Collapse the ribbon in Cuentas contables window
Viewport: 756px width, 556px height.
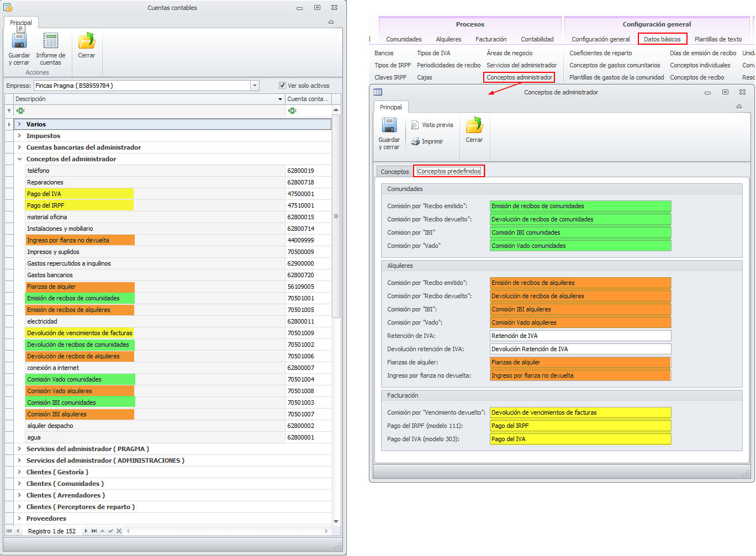click(x=331, y=22)
